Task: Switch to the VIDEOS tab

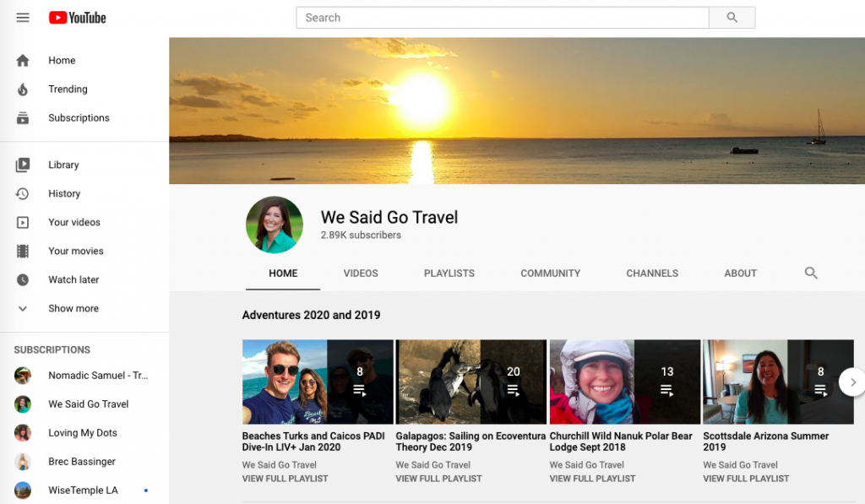Action: (x=361, y=274)
